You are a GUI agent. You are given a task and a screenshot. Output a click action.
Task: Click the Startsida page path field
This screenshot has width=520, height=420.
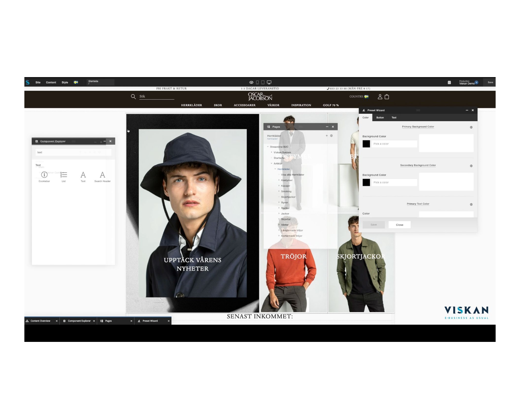[x=101, y=82]
